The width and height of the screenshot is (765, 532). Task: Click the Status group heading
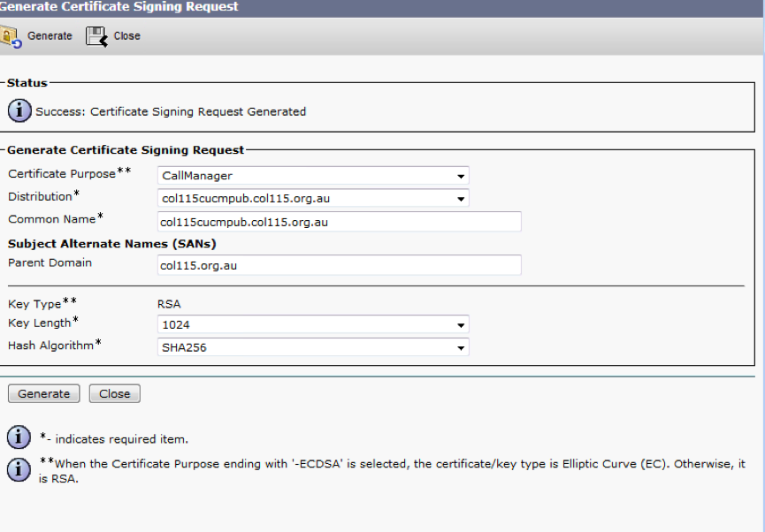(x=27, y=83)
